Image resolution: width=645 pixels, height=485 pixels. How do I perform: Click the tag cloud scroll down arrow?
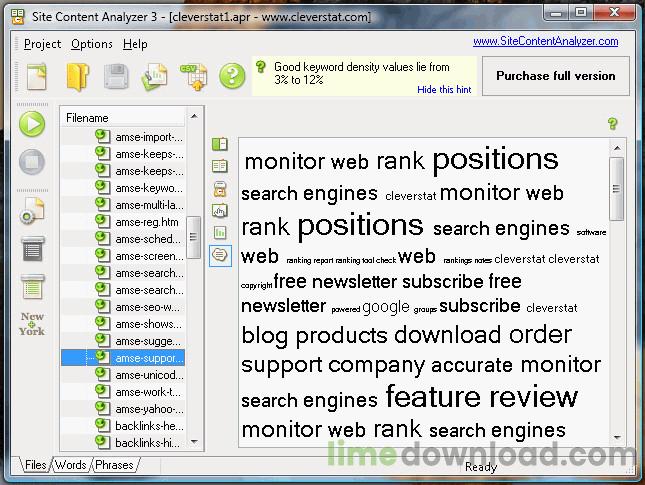coord(617,437)
